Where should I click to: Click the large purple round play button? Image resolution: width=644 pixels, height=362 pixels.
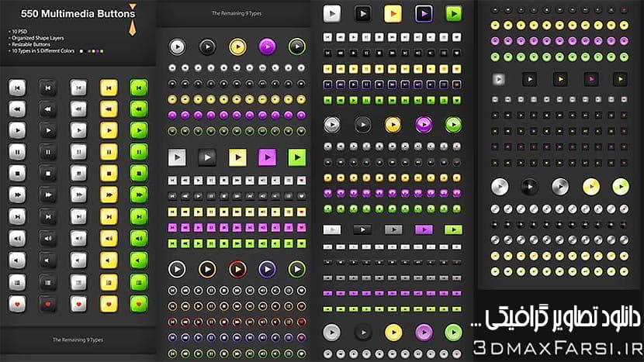(266, 46)
